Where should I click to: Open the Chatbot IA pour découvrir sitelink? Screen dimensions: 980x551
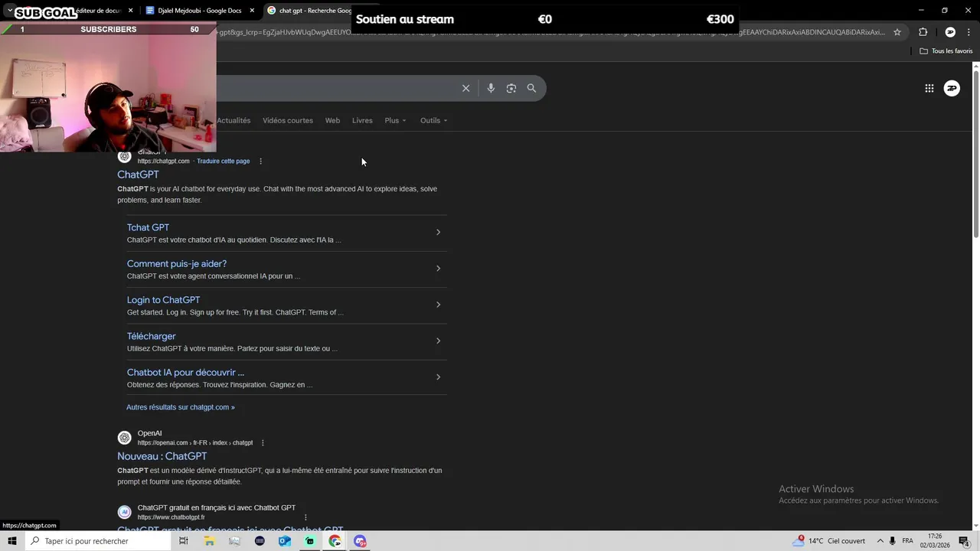coord(185,373)
